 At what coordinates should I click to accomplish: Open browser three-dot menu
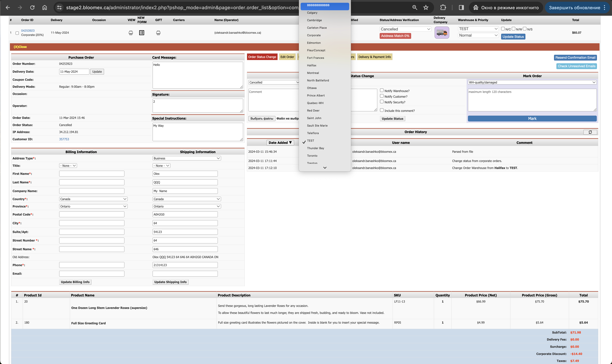(x=605, y=8)
